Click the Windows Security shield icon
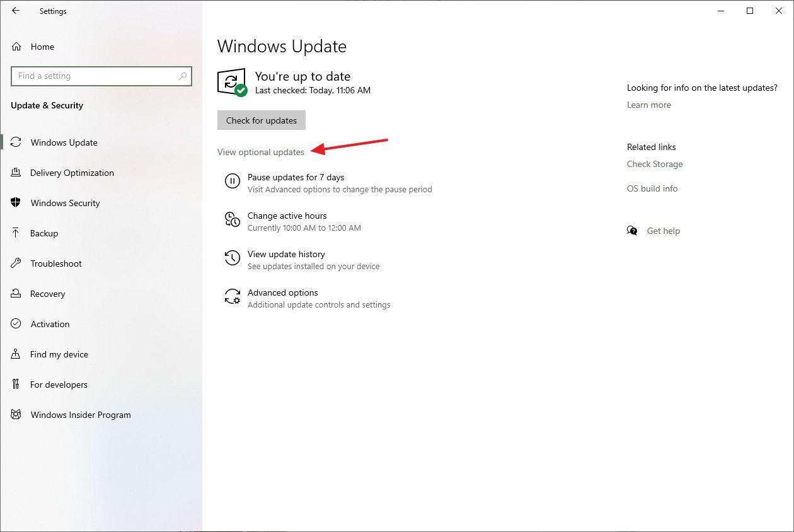 (16, 203)
